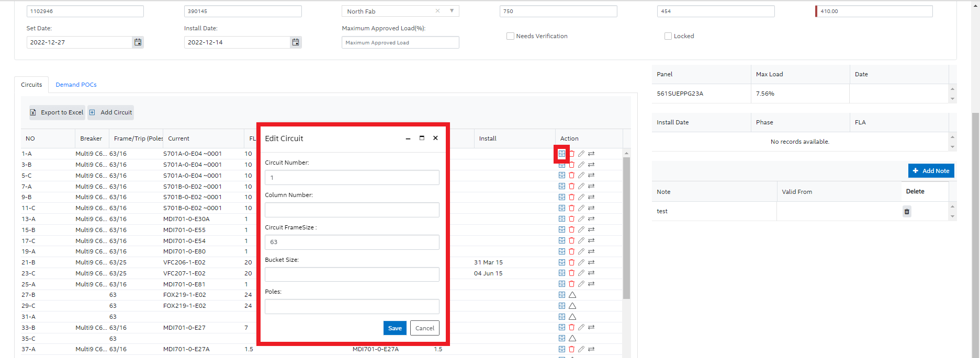Click the Bucket Size input field

352,274
